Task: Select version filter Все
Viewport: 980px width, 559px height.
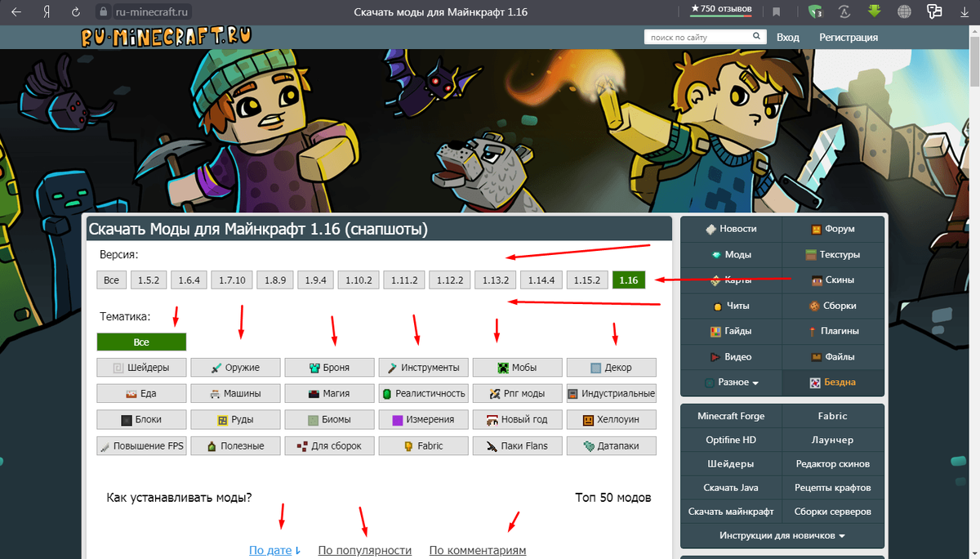Action: coord(111,279)
